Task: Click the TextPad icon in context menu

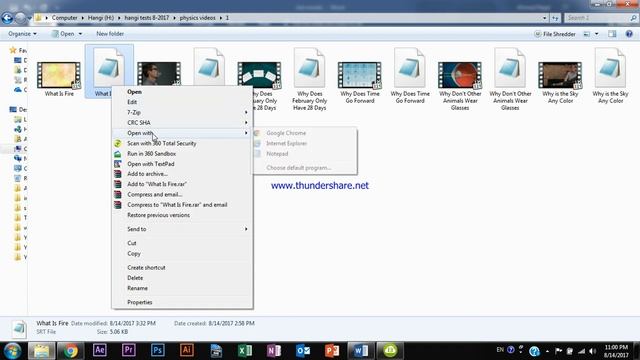Action: pyautogui.click(x=118, y=164)
